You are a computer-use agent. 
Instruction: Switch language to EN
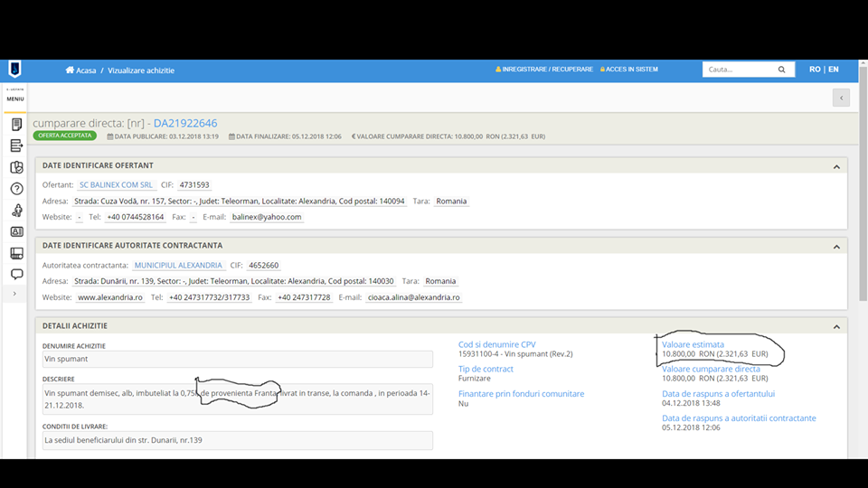(x=834, y=70)
